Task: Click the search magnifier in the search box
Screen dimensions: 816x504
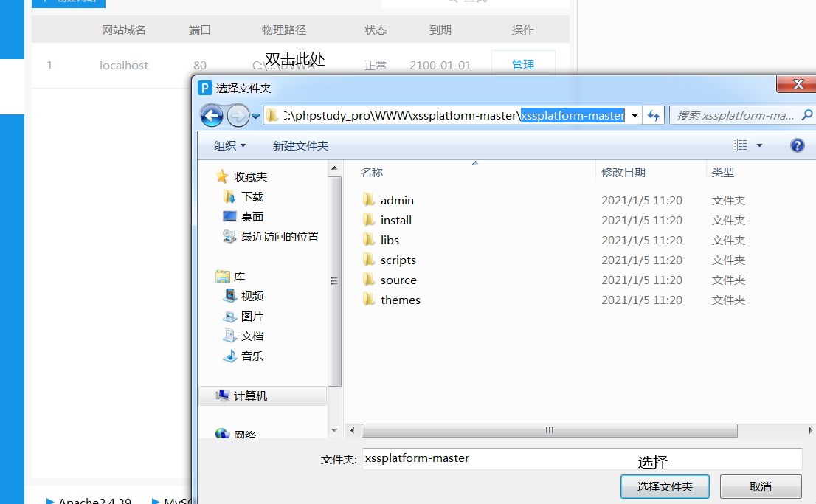Action: (806, 115)
